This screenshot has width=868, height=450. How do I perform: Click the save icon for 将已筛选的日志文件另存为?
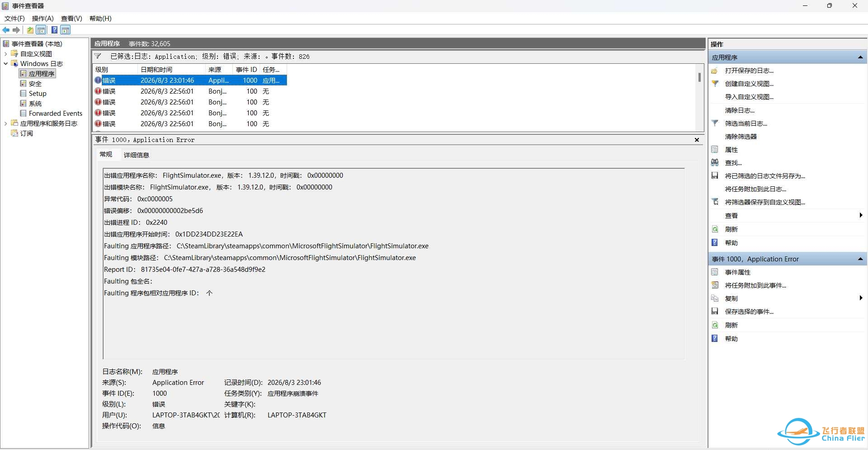point(715,176)
